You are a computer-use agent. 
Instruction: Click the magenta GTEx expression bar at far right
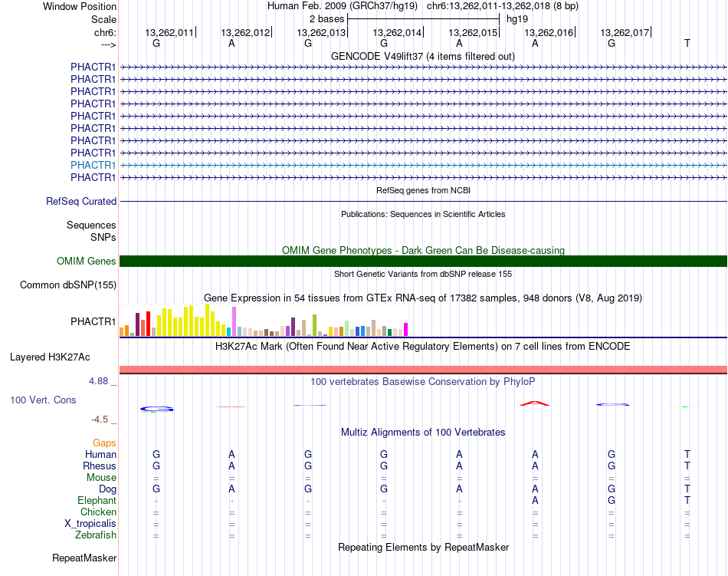(406, 329)
